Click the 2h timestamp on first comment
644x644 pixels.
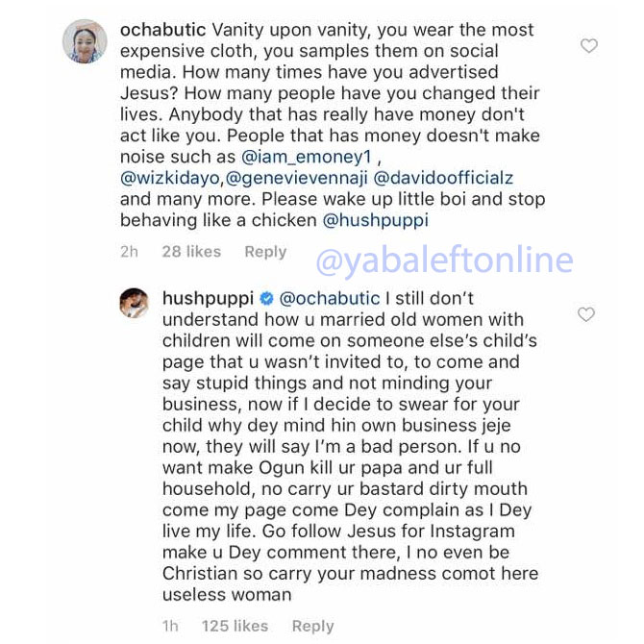[x=129, y=252]
